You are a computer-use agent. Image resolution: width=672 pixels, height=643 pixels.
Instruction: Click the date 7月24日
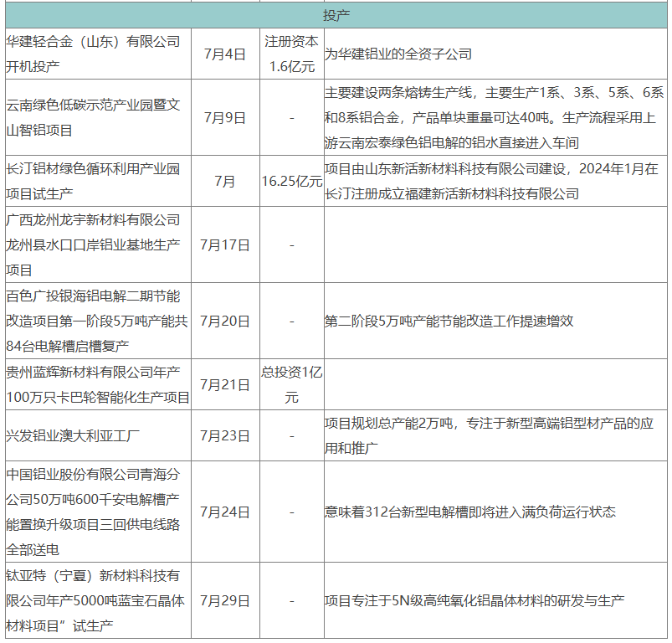click(225, 512)
